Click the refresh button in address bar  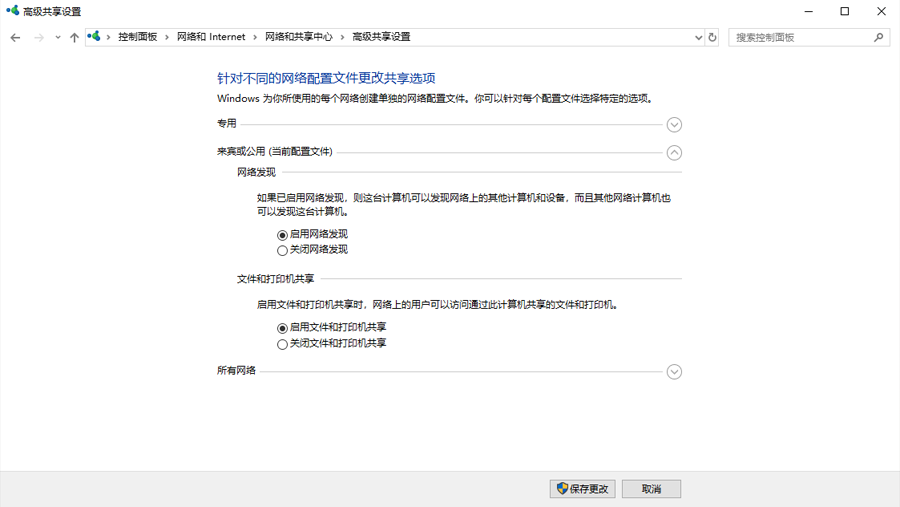point(712,38)
